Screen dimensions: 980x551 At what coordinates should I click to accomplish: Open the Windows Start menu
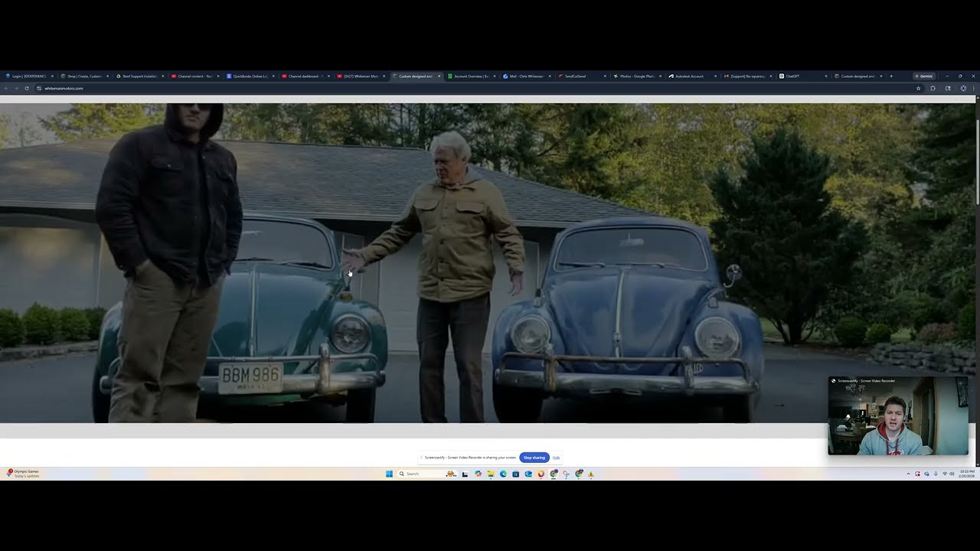(x=389, y=474)
